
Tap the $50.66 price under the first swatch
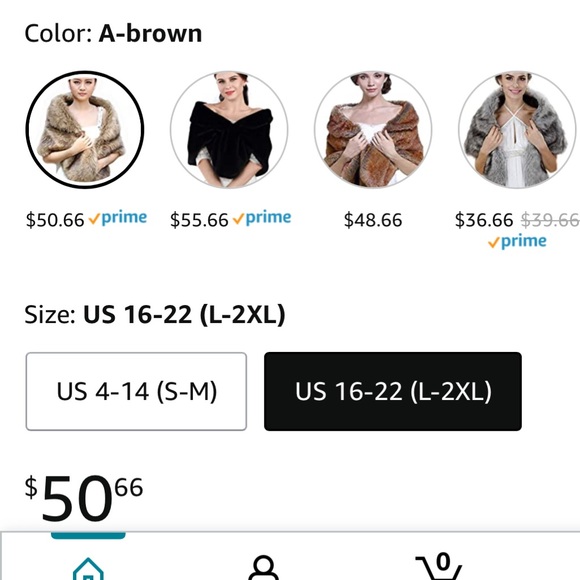tap(55, 220)
